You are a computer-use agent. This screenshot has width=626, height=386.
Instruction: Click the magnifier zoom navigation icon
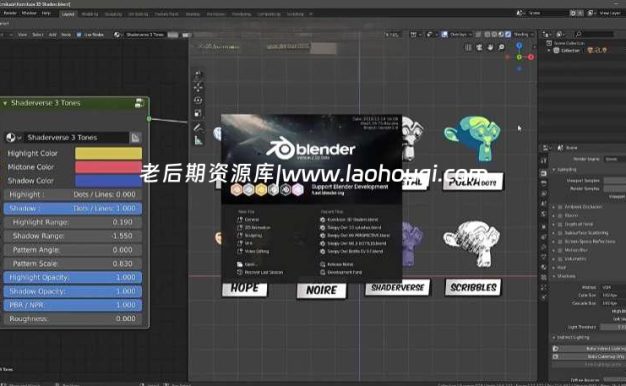[x=501, y=48]
